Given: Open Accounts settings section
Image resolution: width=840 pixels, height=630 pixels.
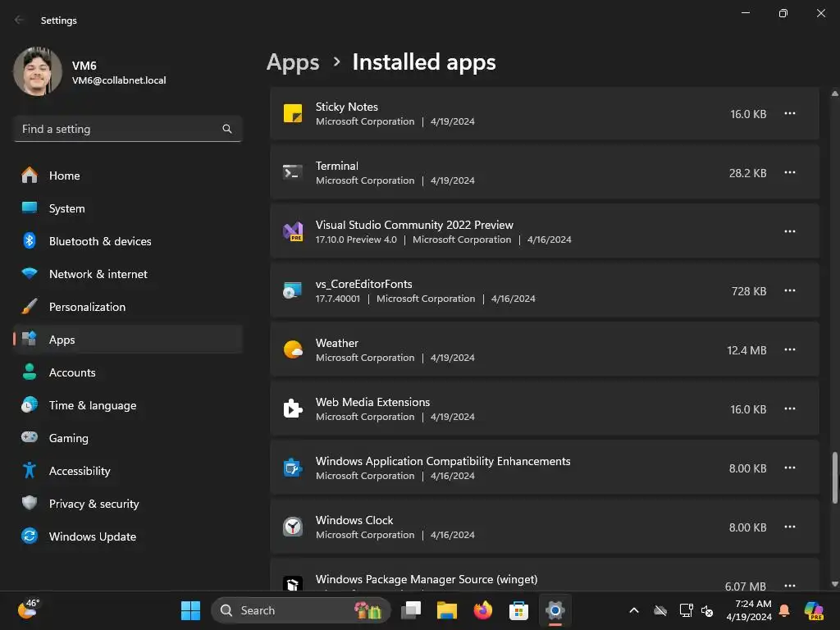Looking at the screenshot, I should point(72,372).
